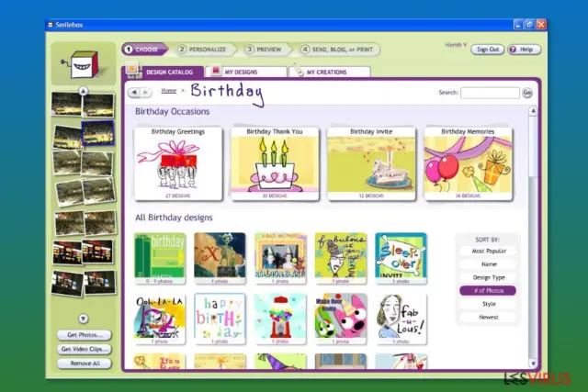Screen dimensions: 588x392
Task: Click the down arrow below photo thumbnails
Action: point(84,319)
